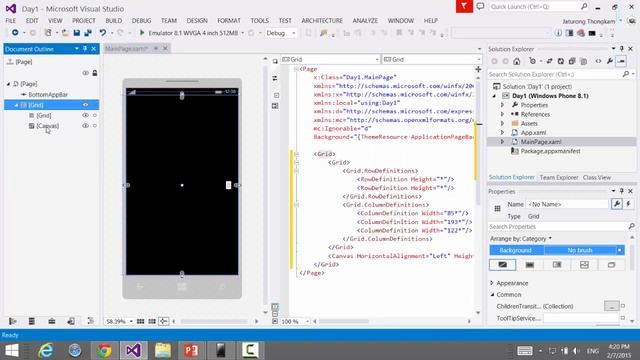Screen dimensions: 640x360
Task: Click the event handlers lightning icon
Action: [x=629, y=204]
